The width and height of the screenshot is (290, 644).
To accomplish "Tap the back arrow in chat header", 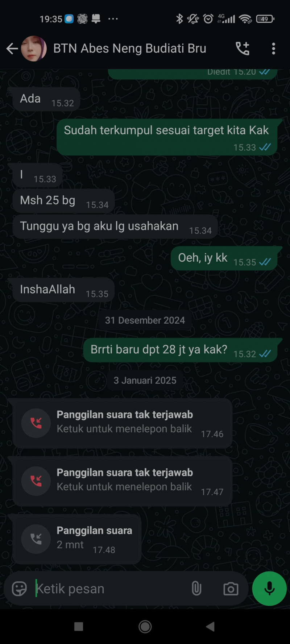I will (x=12, y=49).
